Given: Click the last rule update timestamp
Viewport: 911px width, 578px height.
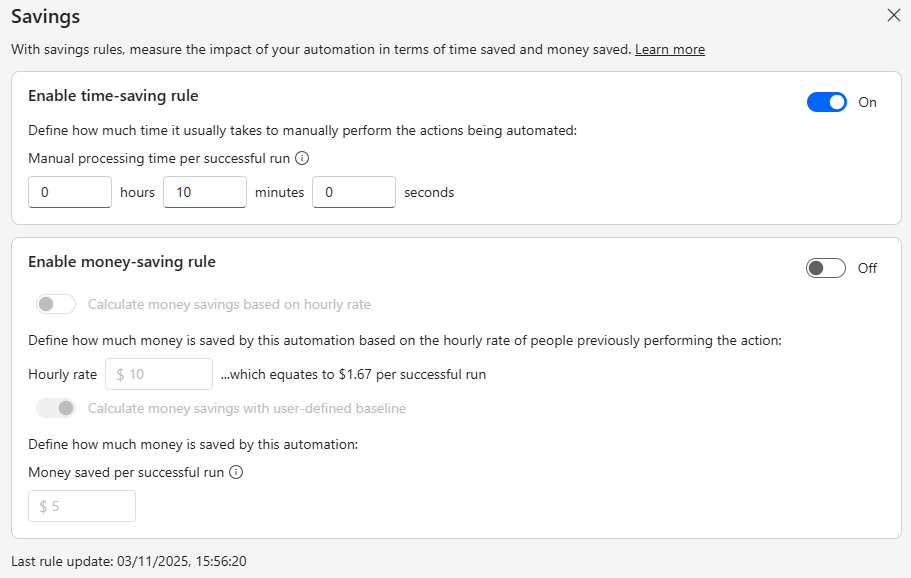Looking at the screenshot, I should (129, 561).
